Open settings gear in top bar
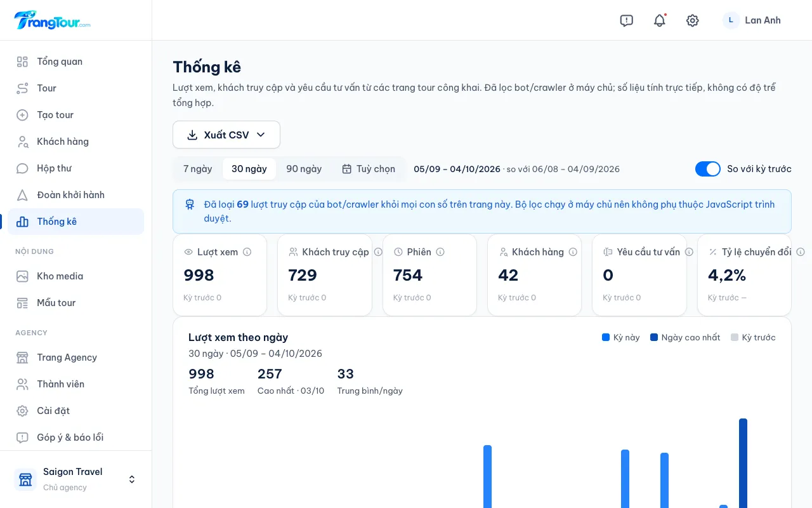This screenshot has height=508, width=812. pyautogui.click(x=693, y=20)
